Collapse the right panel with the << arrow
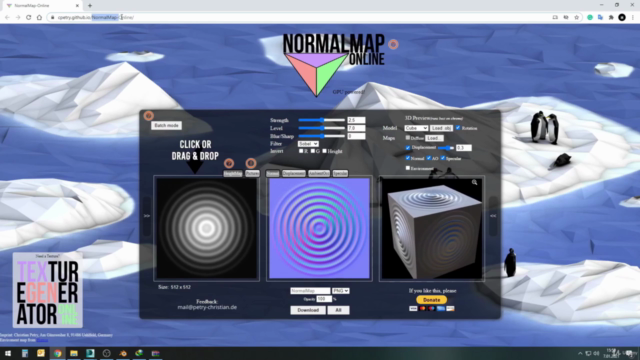Screen dimensions: 640x360 pyautogui.click(x=493, y=216)
